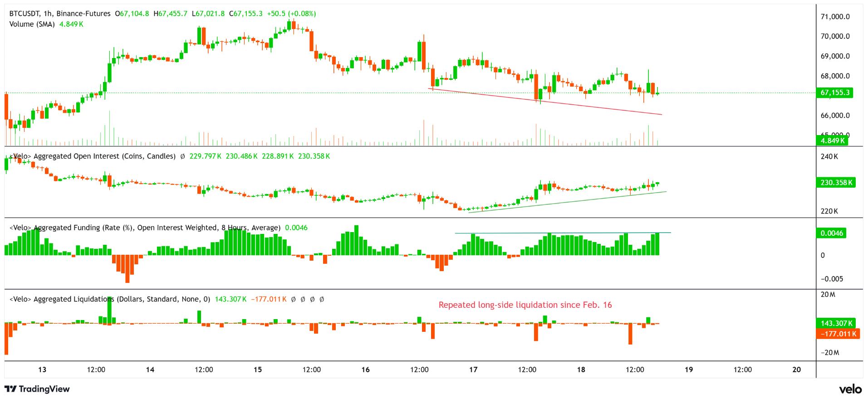Image resolution: width=868 pixels, height=398 pixels.
Task: Click the open interest tag 230.358K
Action: tap(836, 183)
